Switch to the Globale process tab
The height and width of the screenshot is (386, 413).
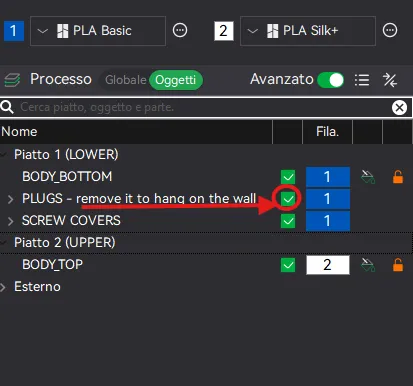click(125, 80)
